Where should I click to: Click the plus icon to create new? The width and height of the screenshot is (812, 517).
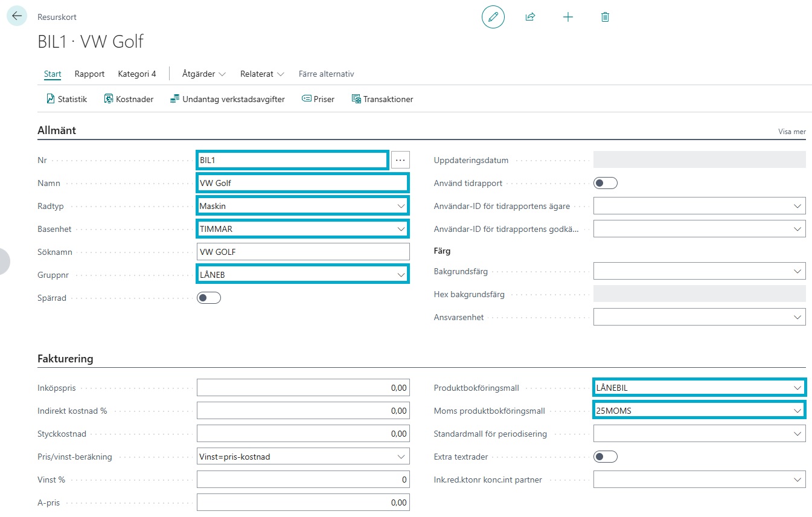pyautogui.click(x=567, y=17)
